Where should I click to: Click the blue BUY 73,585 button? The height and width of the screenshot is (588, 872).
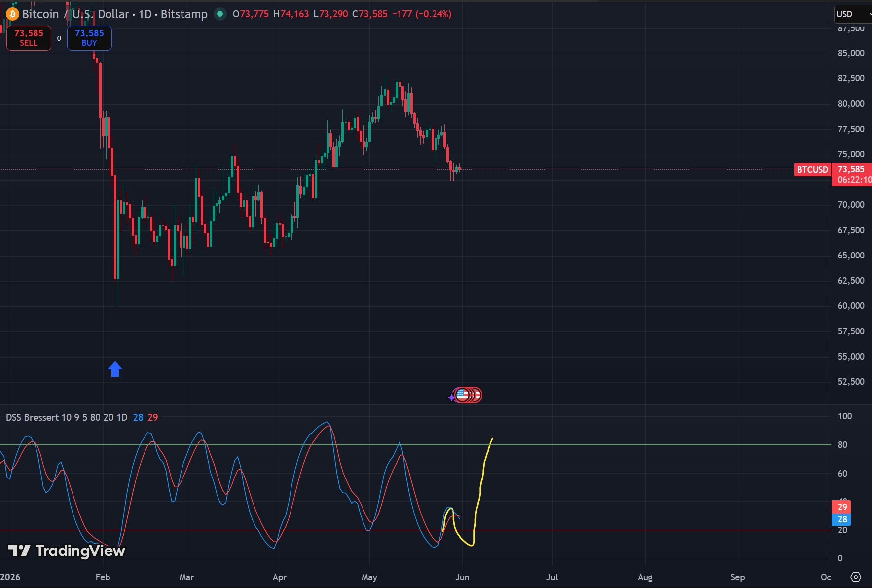click(89, 38)
